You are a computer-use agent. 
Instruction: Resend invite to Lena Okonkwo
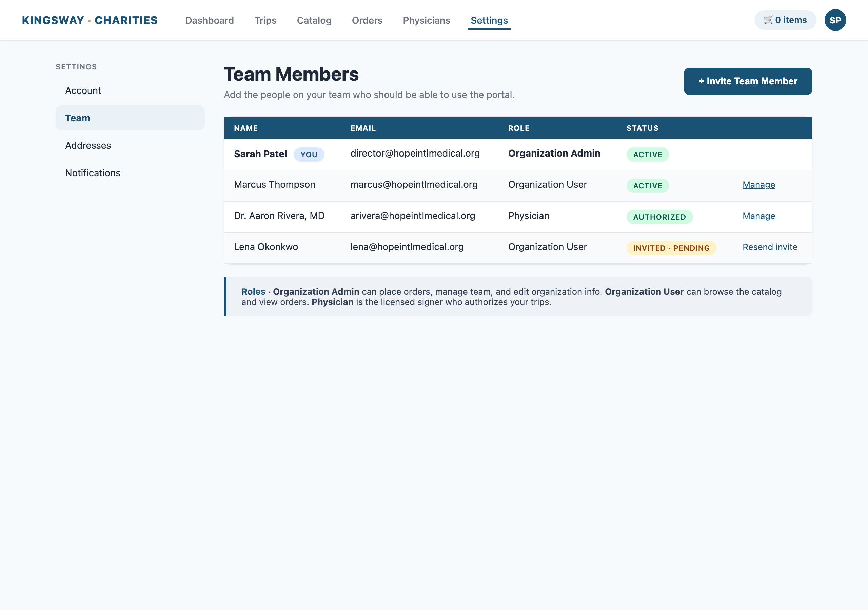770,247
